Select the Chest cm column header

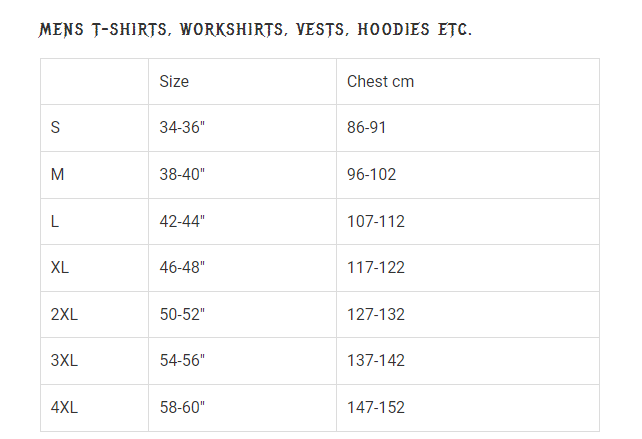(x=380, y=81)
